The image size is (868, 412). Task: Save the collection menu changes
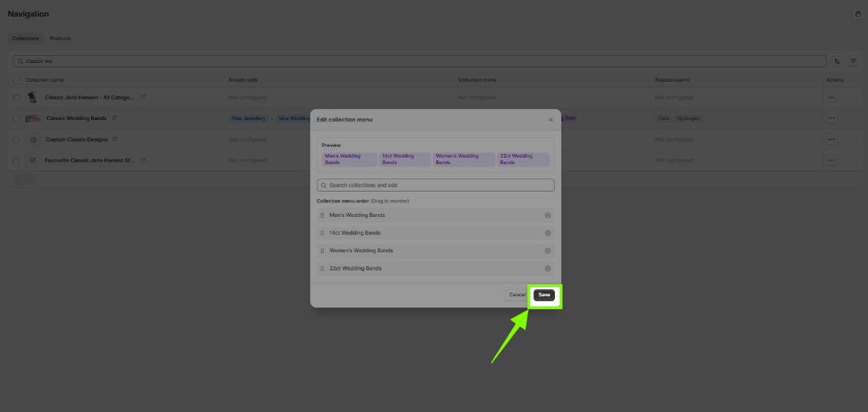pyautogui.click(x=544, y=295)
